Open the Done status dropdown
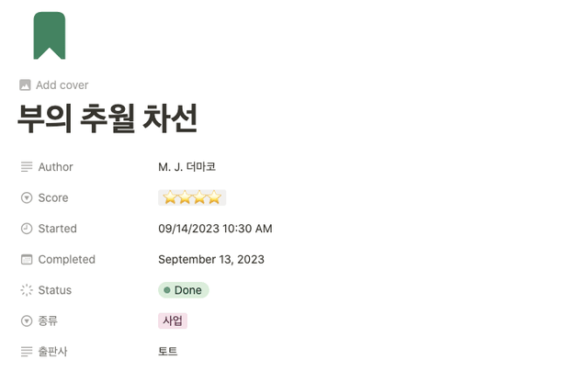Image resolution: width=588 pixels, height=371 pixels. point(184,290)
